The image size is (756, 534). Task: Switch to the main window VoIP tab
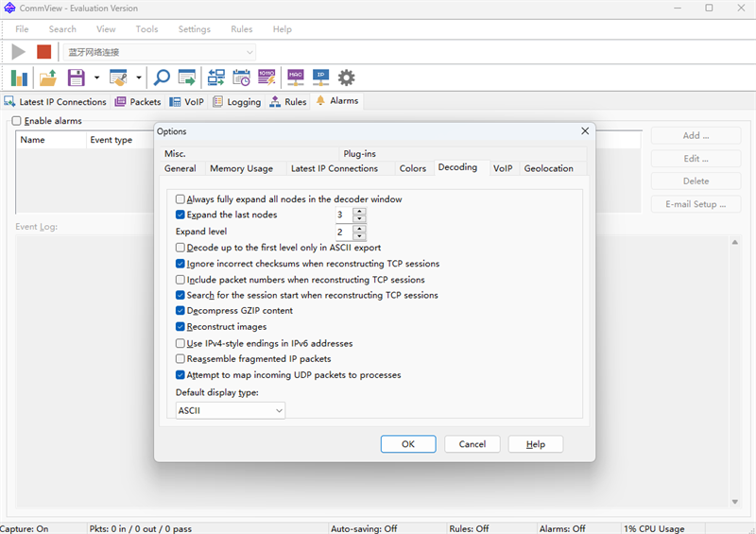click(x=187, y=102)
